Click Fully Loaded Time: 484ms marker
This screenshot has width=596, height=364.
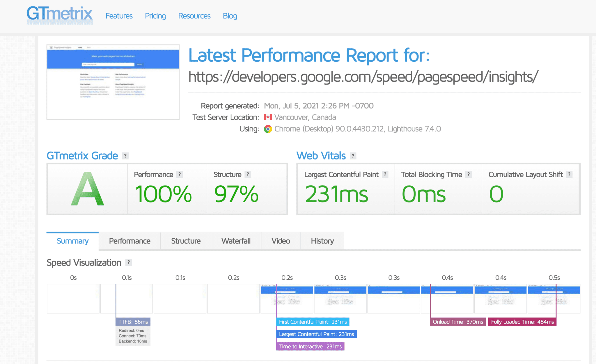coord(522,322)
